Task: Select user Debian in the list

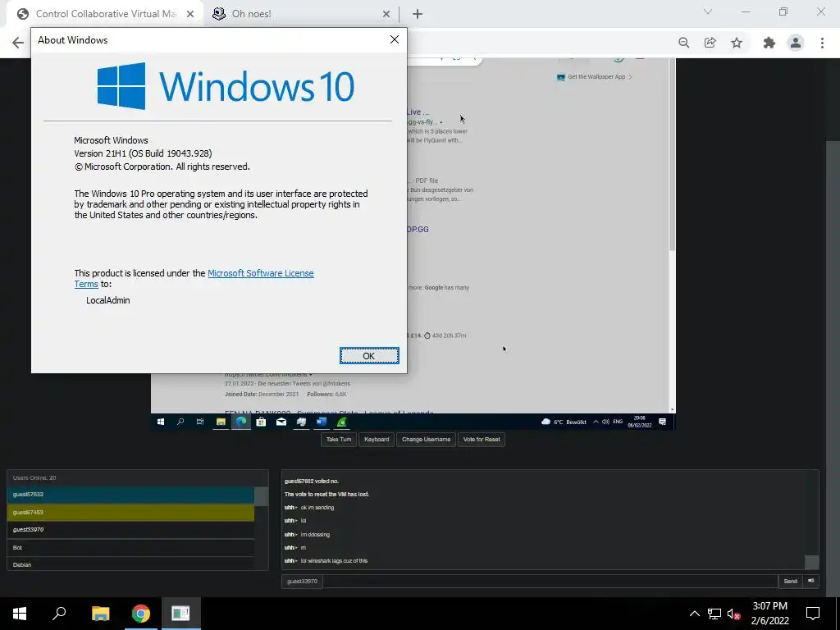Action: pos(130,564)
